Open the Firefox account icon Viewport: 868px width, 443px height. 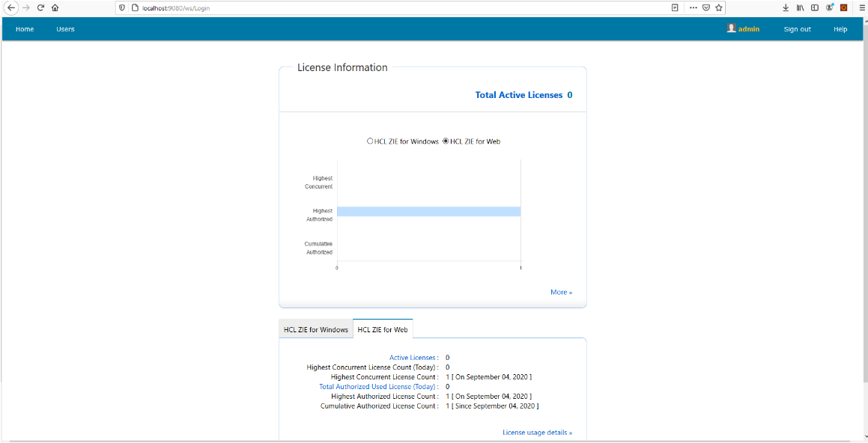(829, 7)
